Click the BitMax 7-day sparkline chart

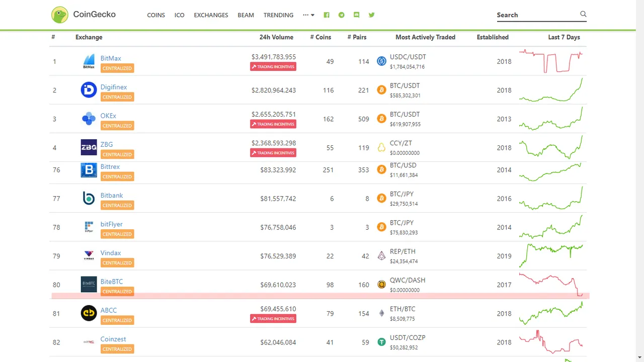(551, 61)
